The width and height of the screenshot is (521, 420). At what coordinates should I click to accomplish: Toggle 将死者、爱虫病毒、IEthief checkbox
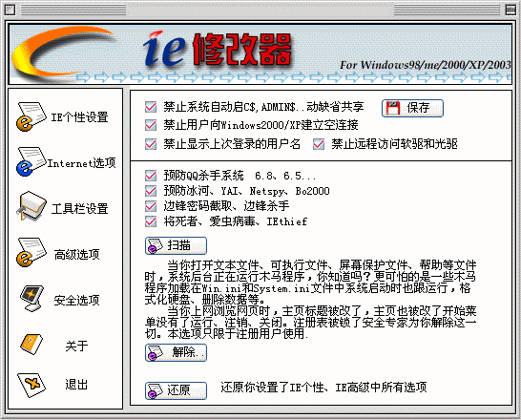pos(151,221)
